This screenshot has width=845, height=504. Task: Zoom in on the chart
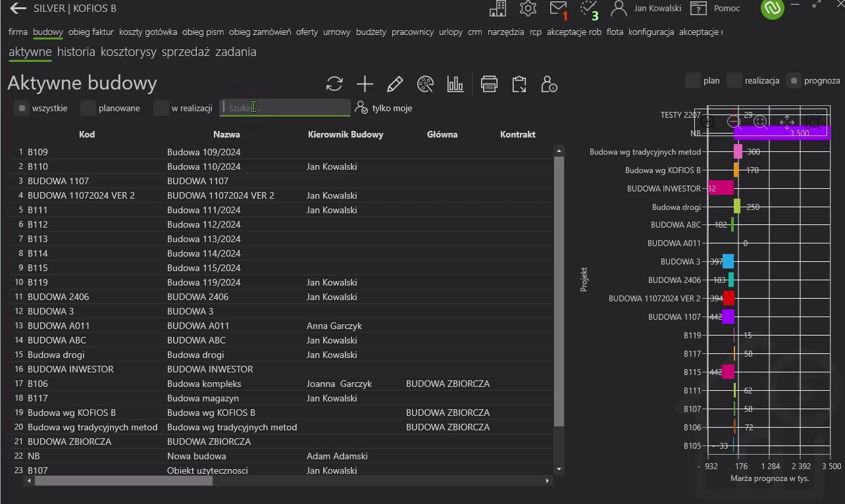point(708,122)
